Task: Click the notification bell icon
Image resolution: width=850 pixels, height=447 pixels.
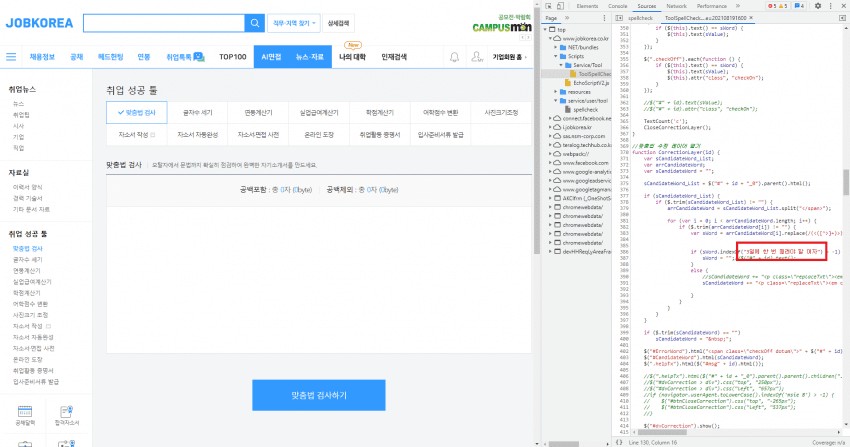Action: 455,58
